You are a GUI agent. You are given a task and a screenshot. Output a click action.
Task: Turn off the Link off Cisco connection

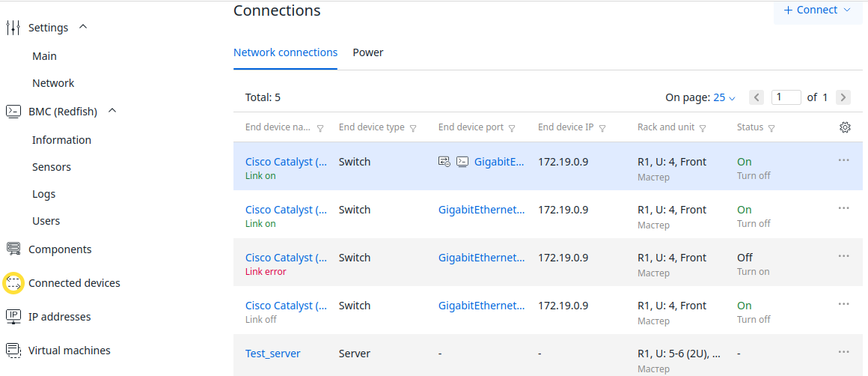(x=754, y=320)
